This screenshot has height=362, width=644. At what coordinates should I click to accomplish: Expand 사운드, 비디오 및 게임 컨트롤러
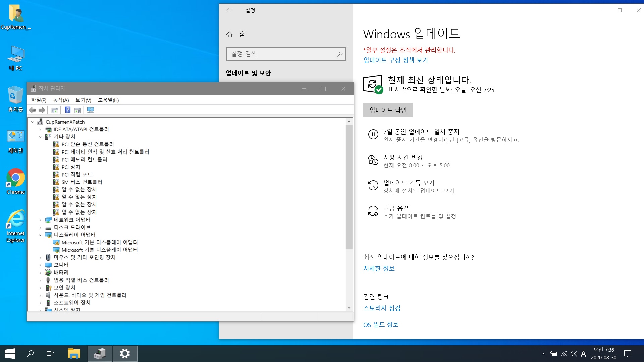click(40, 295)
